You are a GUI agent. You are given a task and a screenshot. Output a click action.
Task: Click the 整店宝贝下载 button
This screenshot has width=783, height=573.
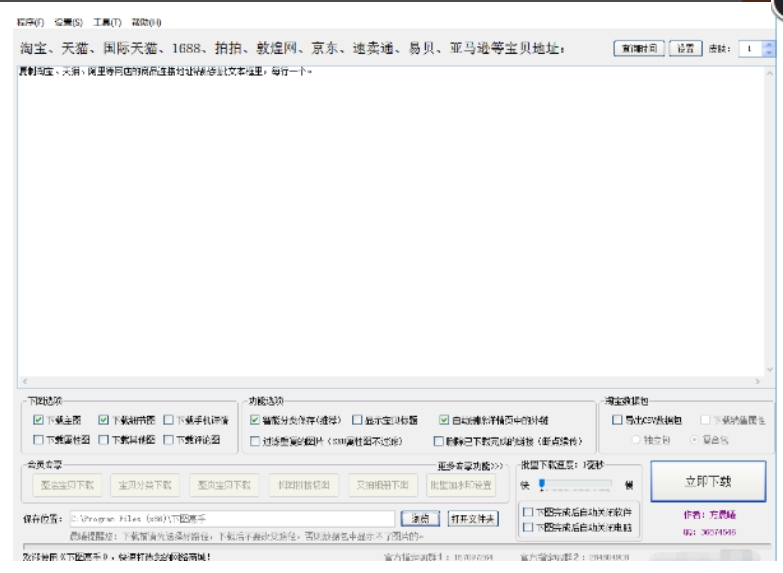click(67, 485)
